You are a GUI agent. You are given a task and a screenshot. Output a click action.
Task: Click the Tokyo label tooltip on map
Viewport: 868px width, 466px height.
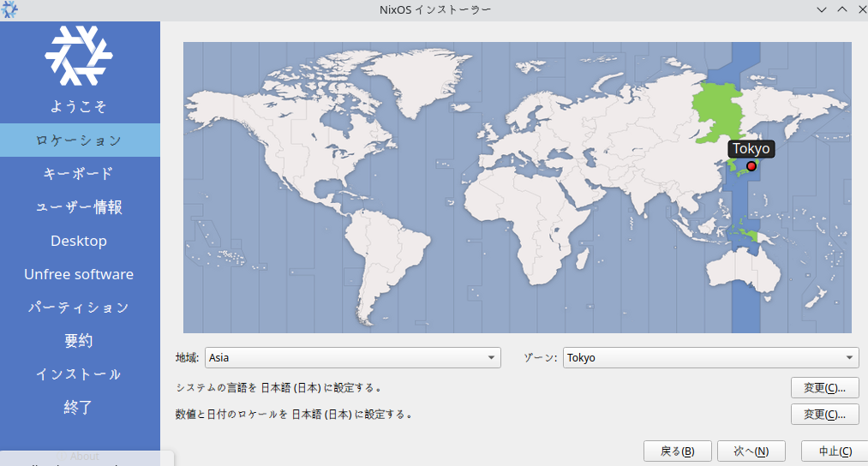[x=751, y=148]
